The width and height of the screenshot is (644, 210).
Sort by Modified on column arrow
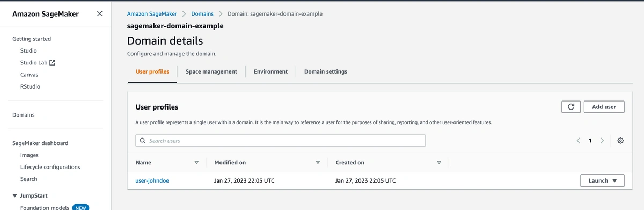pos(318,162)
